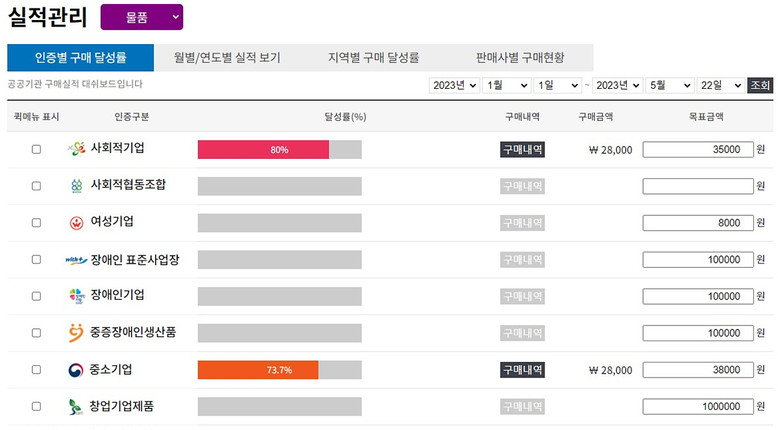The width and height of the screenshot is (778, 430).
Task: Click the 장애인기업 certification icon
Action: (76, 296)
